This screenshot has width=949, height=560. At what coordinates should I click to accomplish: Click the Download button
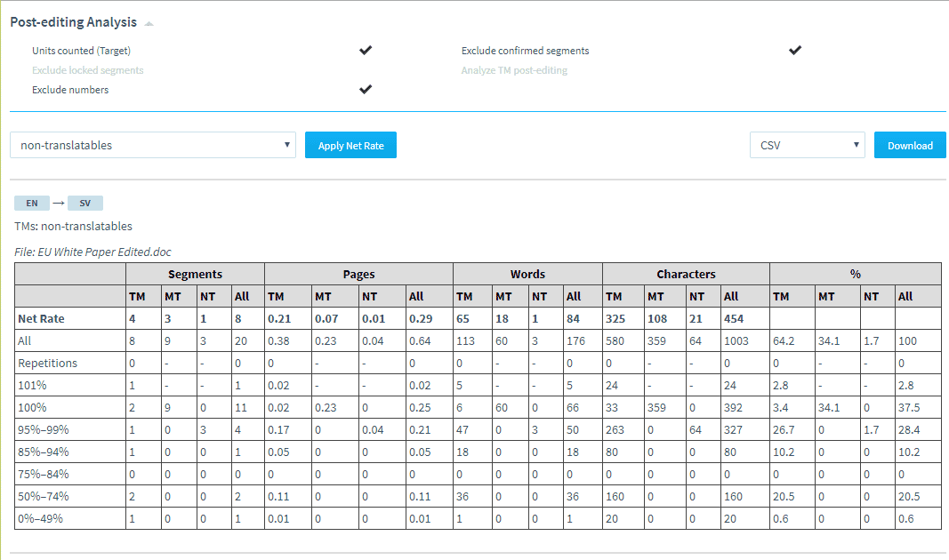click(910, 145)
